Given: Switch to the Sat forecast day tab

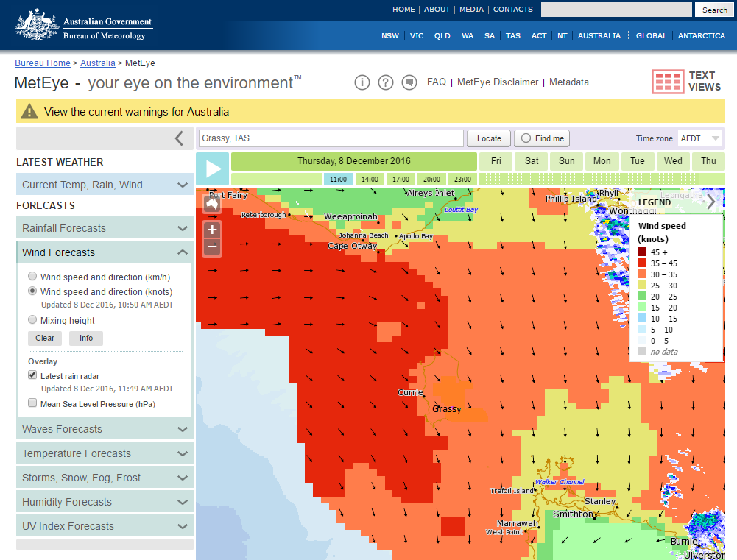Looking at the screenshot, I should click(532, 161).
